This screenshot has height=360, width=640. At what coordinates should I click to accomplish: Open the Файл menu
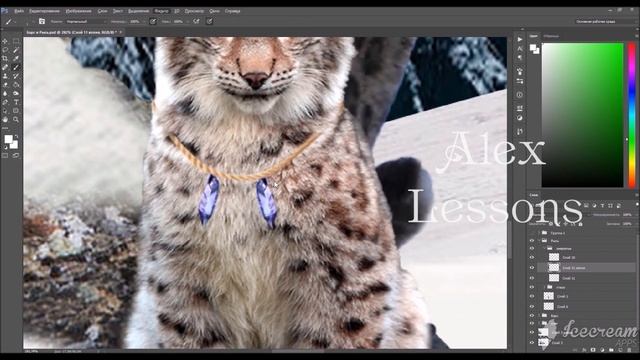tap(19, 11)
